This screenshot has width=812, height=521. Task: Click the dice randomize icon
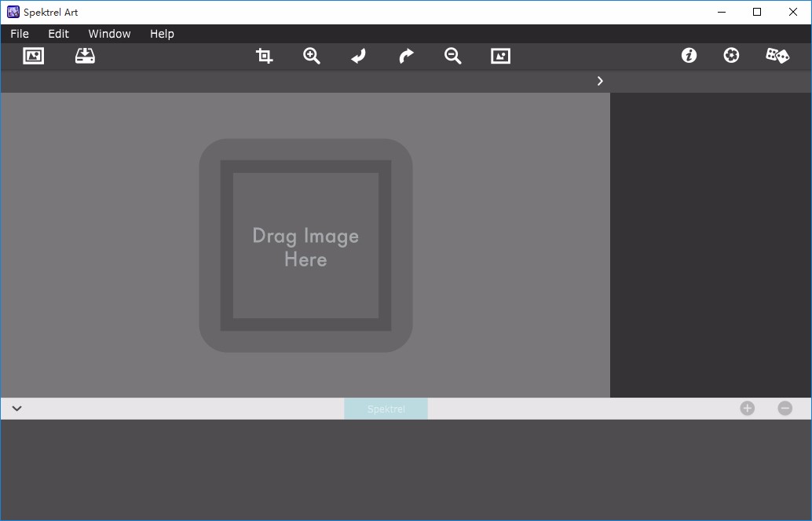point(777,56)
